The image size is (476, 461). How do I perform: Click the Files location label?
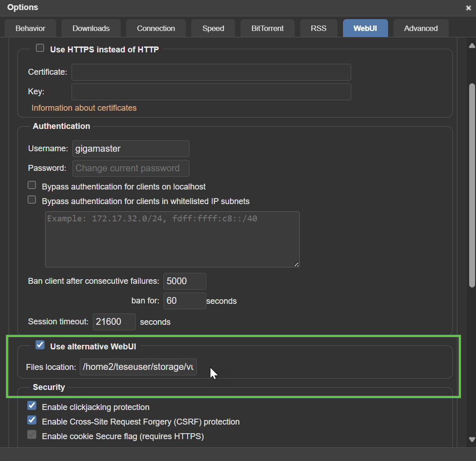[51, 367]
